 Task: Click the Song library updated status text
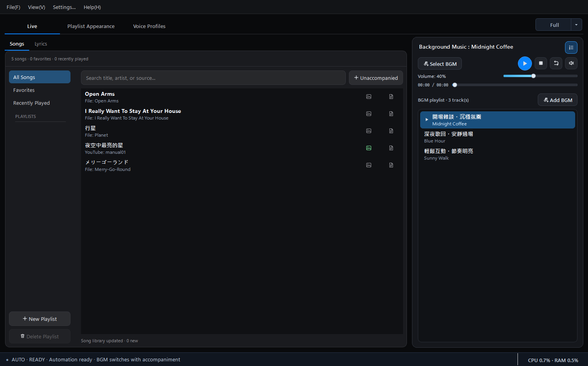tap(109, 341)
